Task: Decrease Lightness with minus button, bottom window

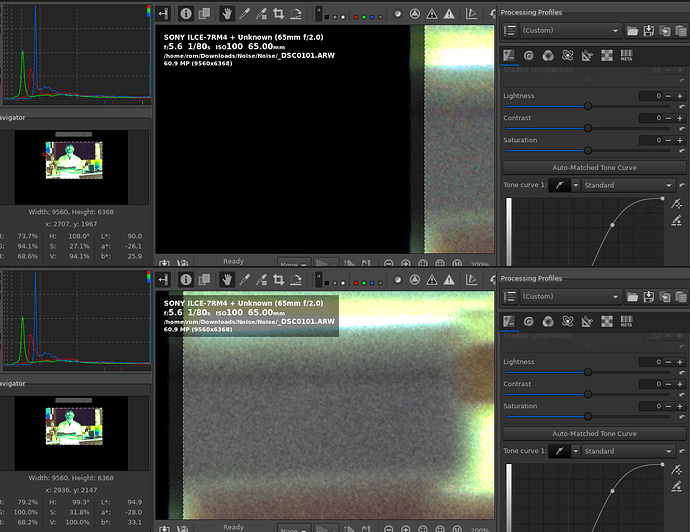Action: [668, 362]
